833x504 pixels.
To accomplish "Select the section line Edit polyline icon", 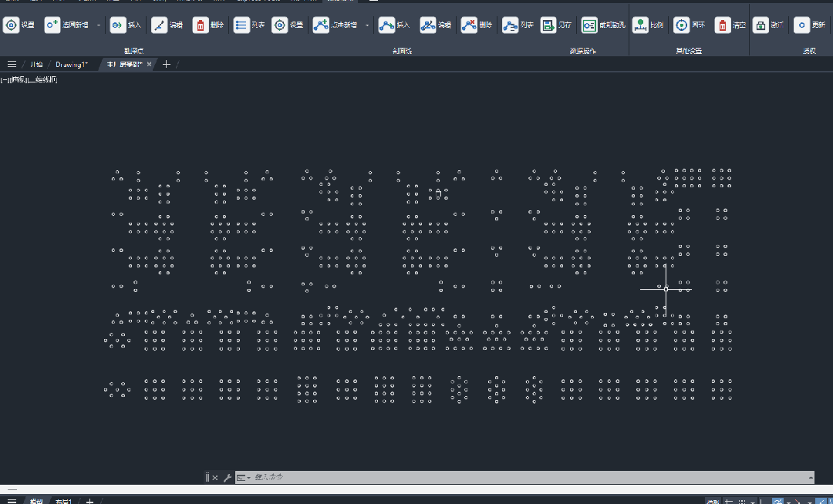I will (427, 25).
